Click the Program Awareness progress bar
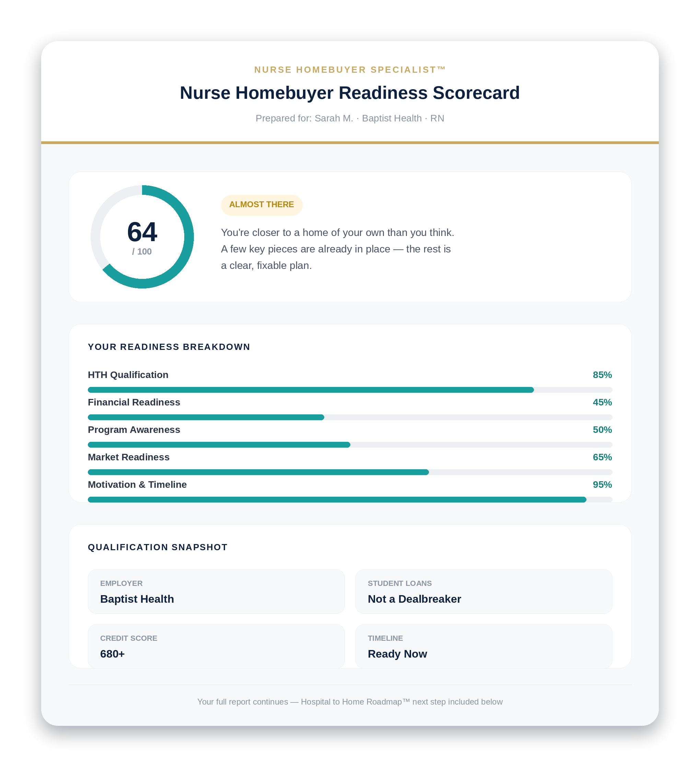Screen dimensions: 700x767 pyautogui.click(x=350, y=444)
